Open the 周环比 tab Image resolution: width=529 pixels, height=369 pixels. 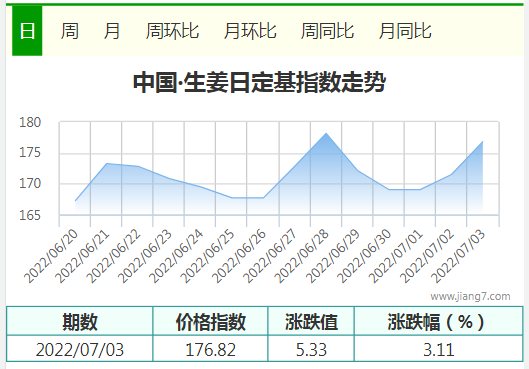[172, 31]
